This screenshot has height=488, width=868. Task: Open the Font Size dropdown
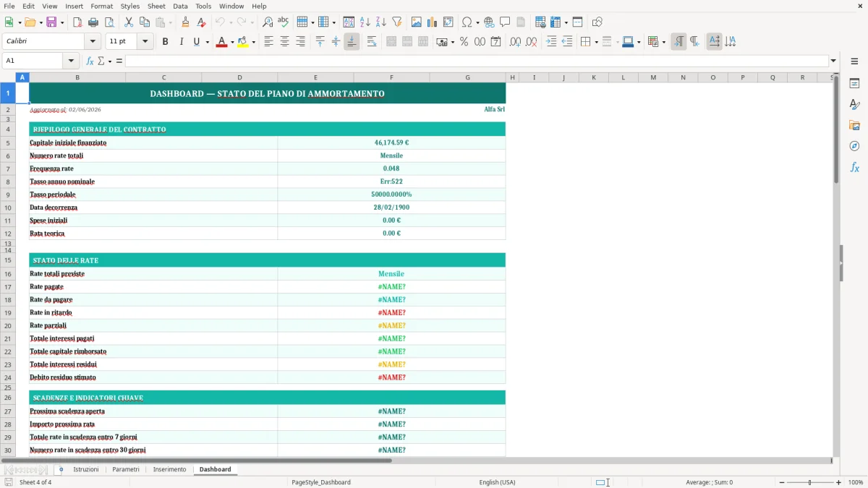point(145,42)
